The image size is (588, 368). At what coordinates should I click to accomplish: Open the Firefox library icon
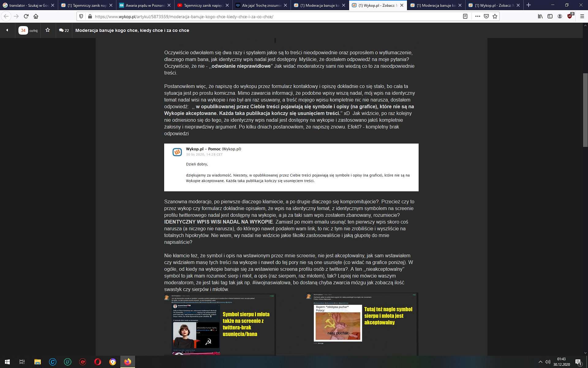point(540,16)
